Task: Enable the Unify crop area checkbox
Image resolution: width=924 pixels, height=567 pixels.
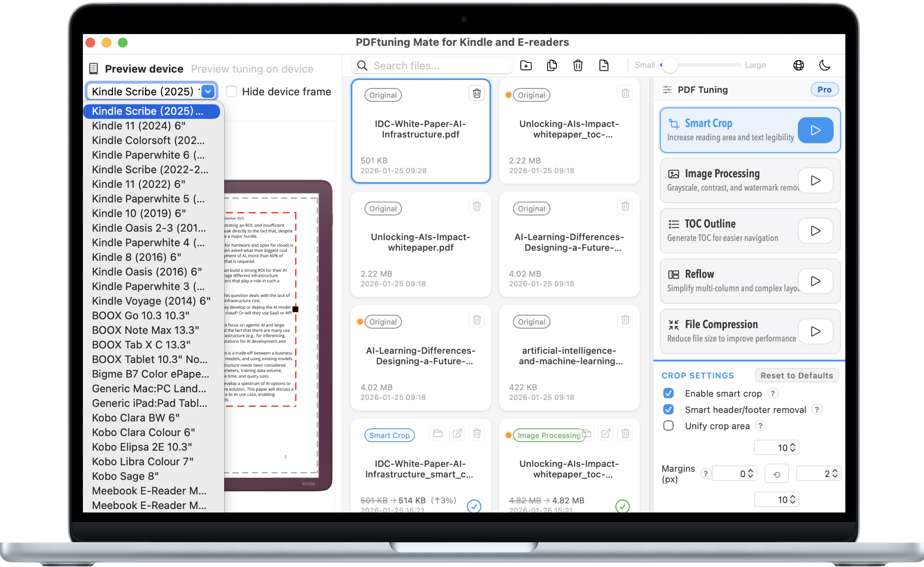Action: click(x=668, y=426)
